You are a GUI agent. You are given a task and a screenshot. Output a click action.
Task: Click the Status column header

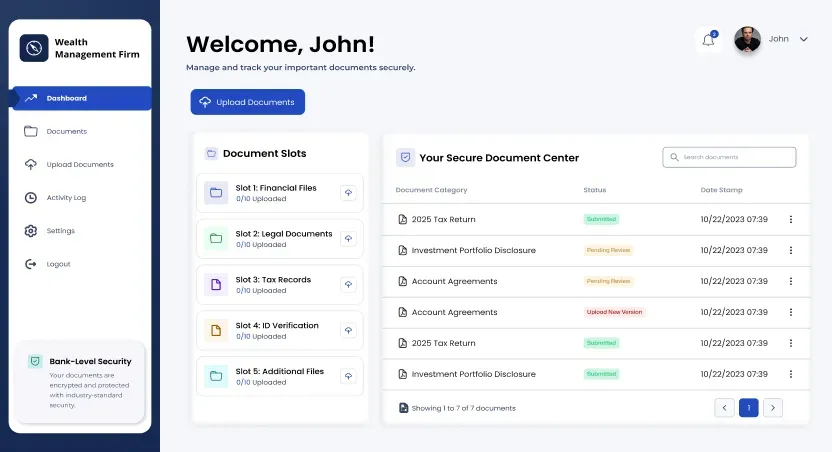point(595,190)
